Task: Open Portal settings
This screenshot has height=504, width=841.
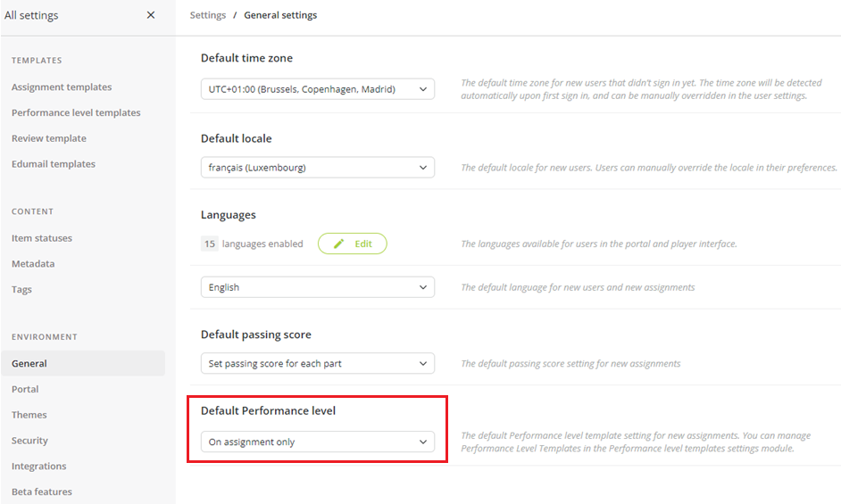Action: click(x=25, y=389)
